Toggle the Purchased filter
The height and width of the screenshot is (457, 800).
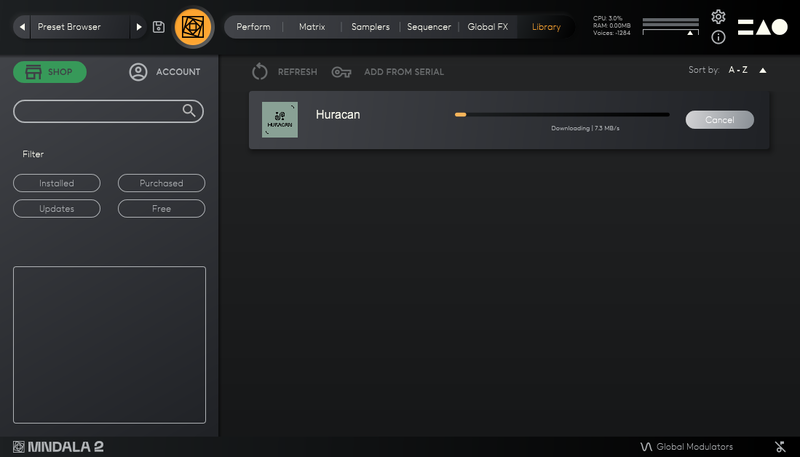(161, 183)
